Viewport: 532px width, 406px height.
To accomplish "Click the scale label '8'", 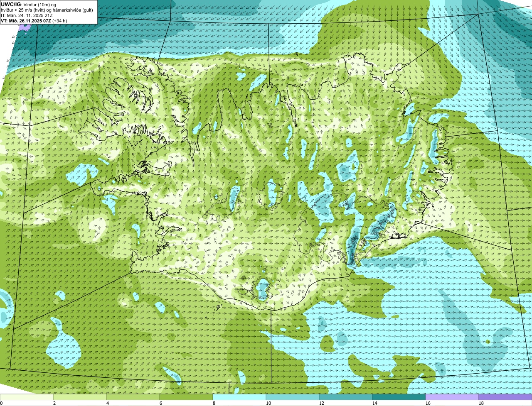I will click(214, 403).
